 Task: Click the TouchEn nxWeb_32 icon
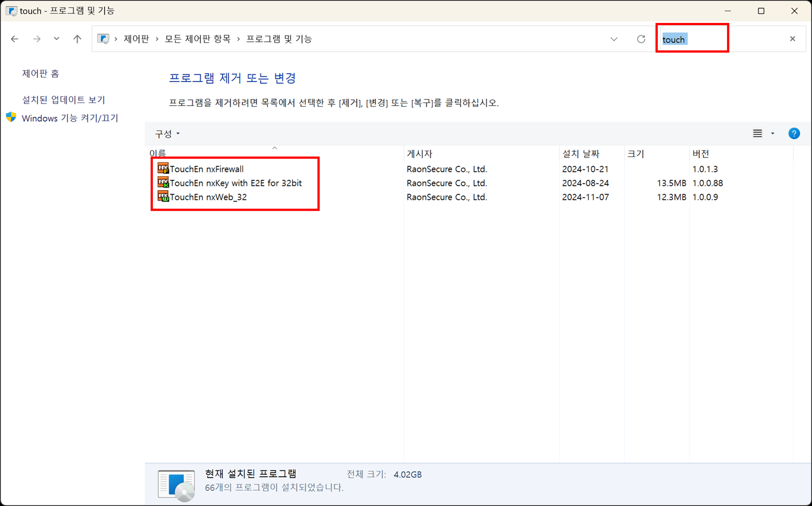[163, 196]
